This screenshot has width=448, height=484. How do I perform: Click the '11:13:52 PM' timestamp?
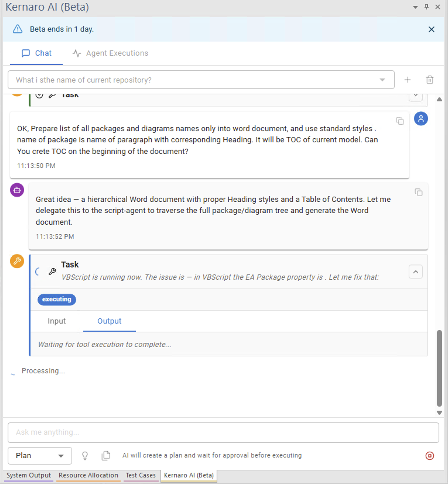tap(55, 236)
